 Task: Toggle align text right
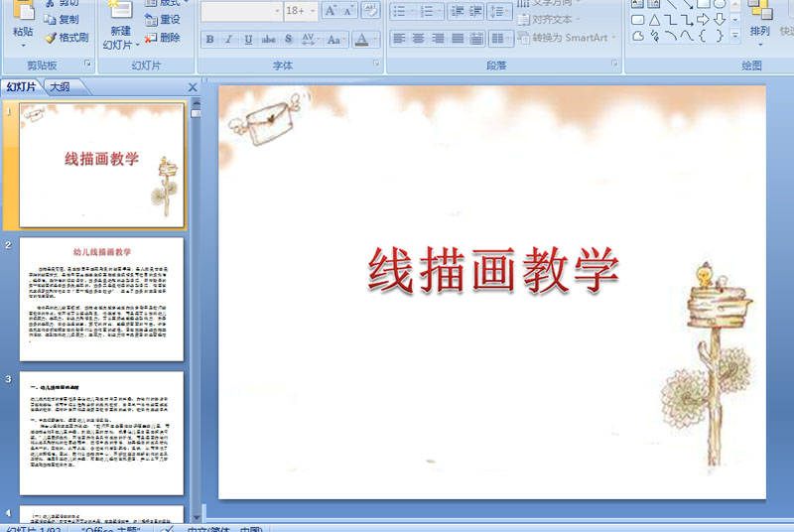438,39
